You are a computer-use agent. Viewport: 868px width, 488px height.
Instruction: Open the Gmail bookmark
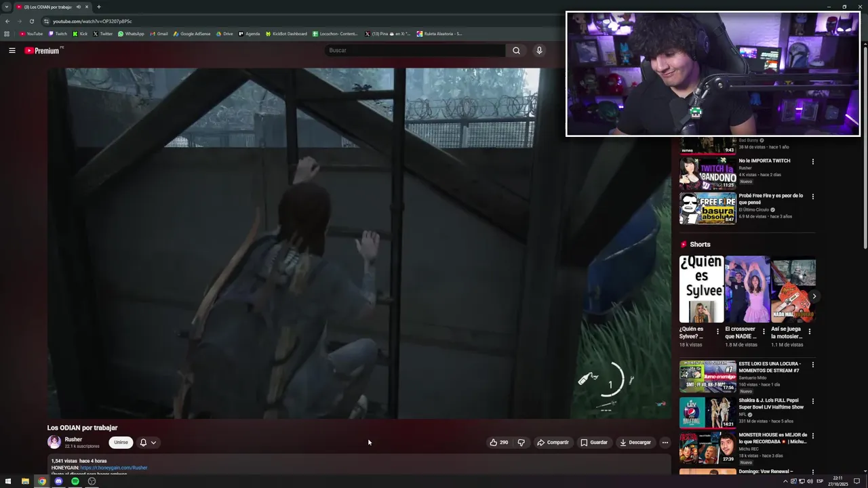(159, 34)
